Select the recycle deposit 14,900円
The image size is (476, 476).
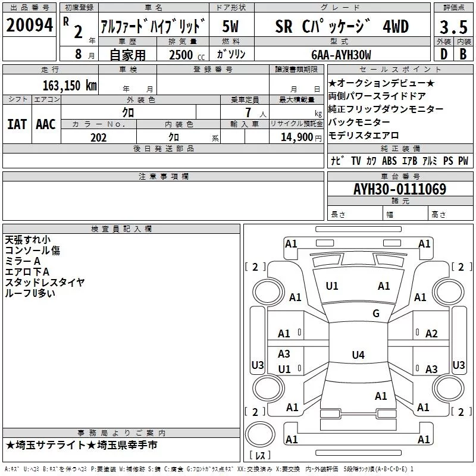(301, 137)
